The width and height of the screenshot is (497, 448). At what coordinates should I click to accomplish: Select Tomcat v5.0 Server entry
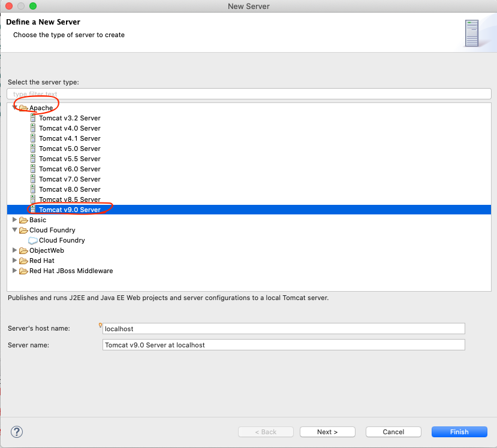coord(70,149)
